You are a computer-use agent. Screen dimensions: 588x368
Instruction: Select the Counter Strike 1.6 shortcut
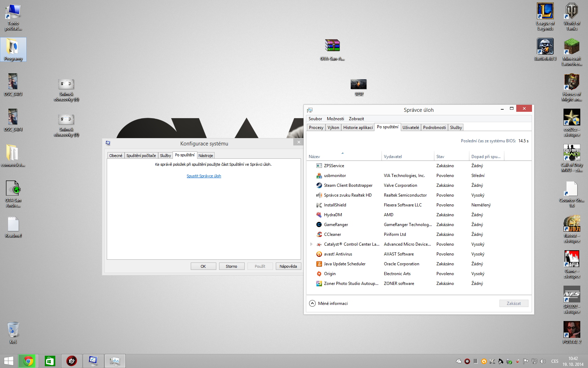click(572, 194)
